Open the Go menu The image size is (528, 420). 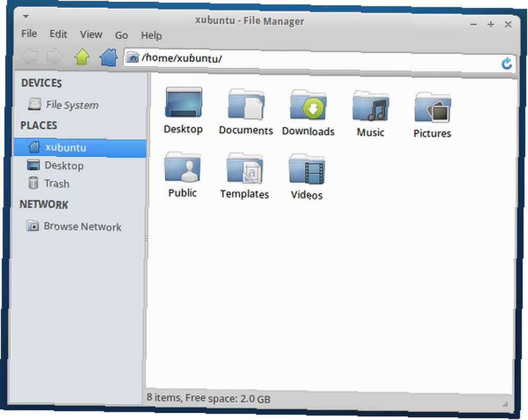pos(121,35)
